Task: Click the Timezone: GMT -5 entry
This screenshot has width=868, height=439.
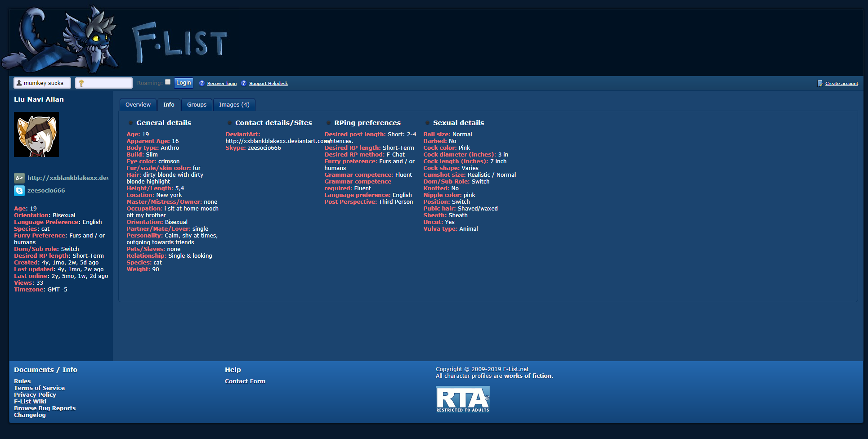Action: pyautogui.click(x=40, y=290)
